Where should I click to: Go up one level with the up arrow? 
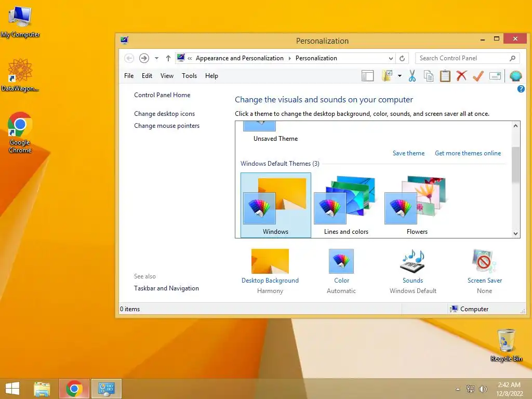(168, 58)
